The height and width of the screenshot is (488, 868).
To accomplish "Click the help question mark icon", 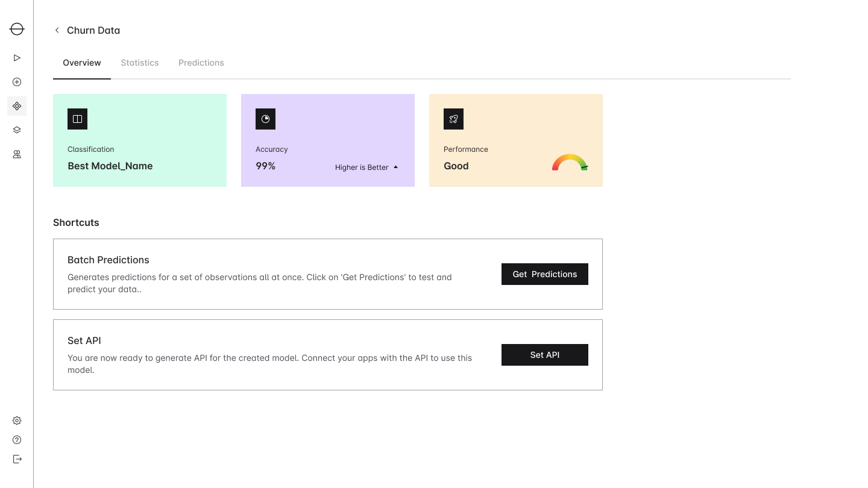I will (x=17, y=440).
